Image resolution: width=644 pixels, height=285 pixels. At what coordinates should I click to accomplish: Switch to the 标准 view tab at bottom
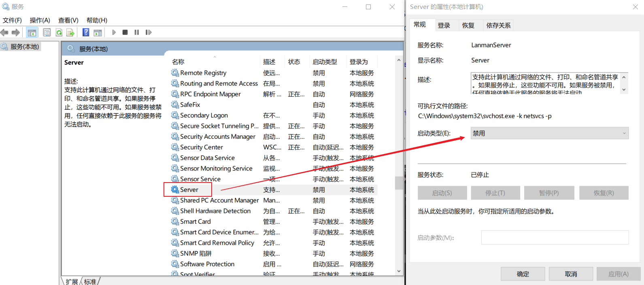90,281
